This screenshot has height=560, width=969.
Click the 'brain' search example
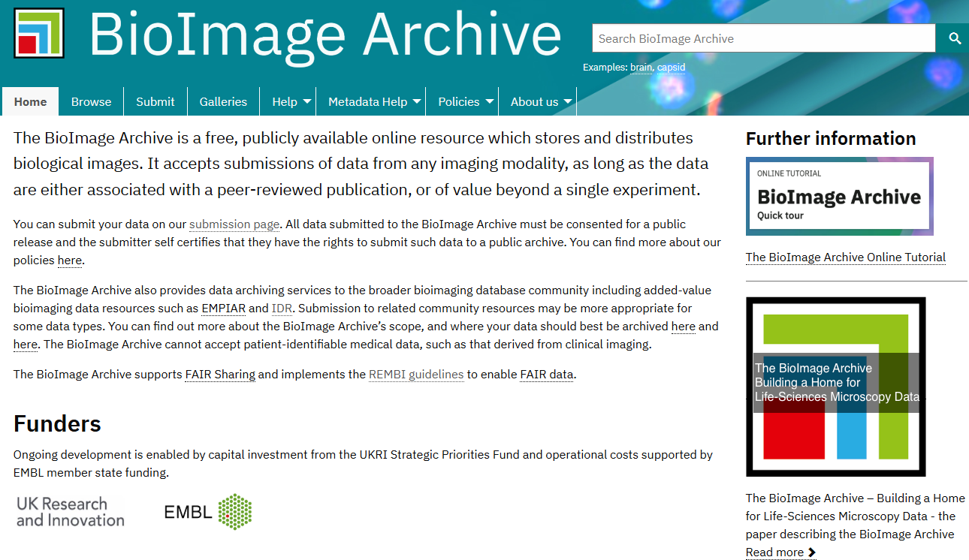[641, 68]
